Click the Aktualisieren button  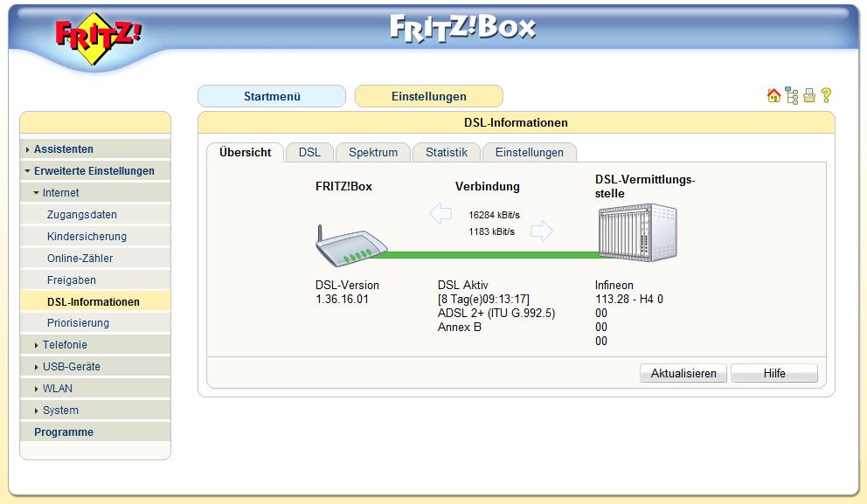tap(683, 374)
